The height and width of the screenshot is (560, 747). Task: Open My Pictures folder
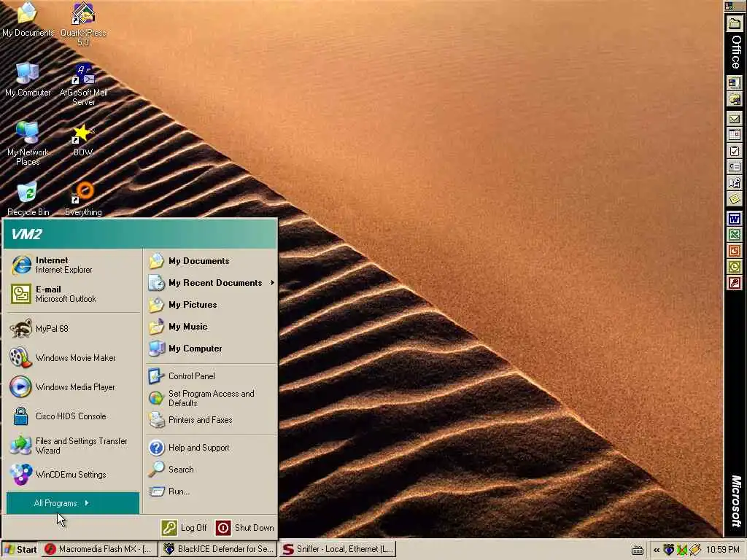point(211,305)
